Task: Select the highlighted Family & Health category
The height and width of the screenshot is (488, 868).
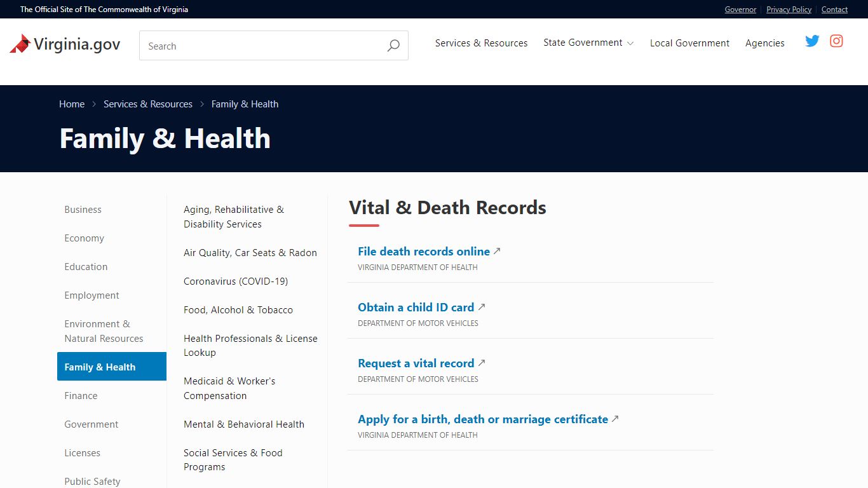Action: tap(112, 367)
